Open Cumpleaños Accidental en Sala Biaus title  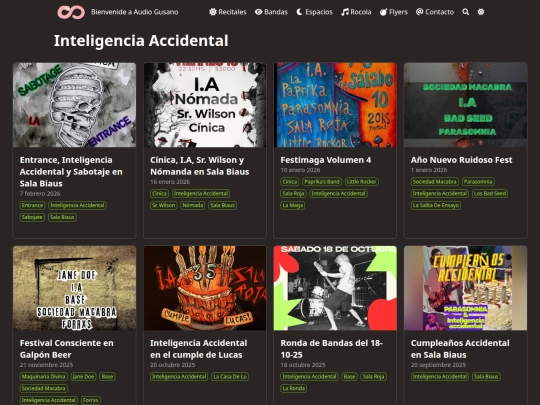coord(460,349)
